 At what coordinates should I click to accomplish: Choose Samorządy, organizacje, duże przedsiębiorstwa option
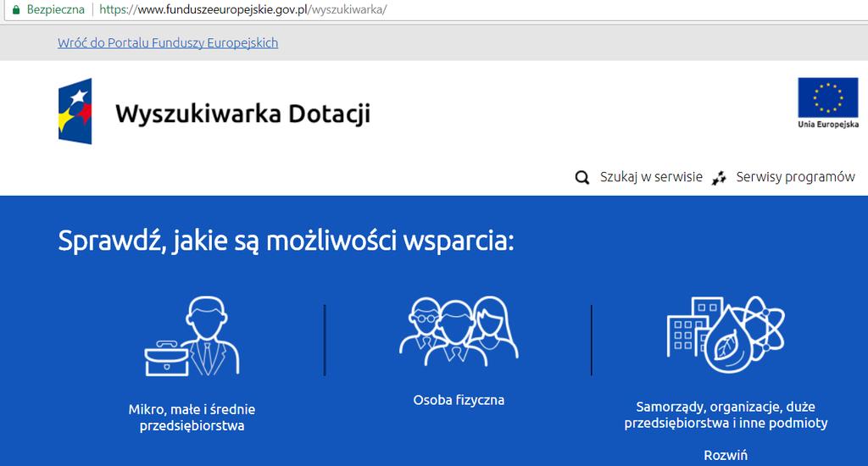[726, 415]
